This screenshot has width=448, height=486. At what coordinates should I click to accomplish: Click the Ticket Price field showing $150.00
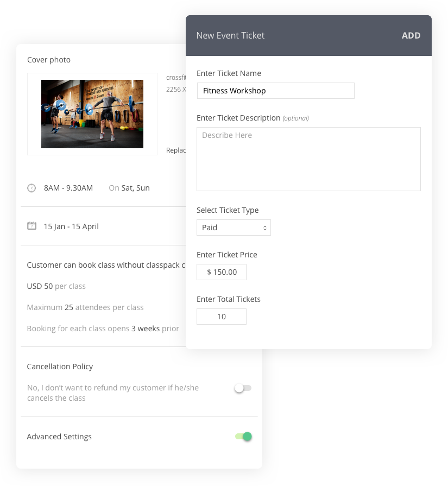pos(222,272)
